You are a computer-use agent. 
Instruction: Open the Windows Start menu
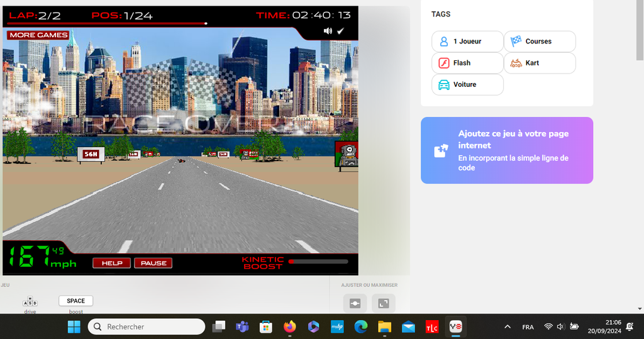click(x=74, y=326)
